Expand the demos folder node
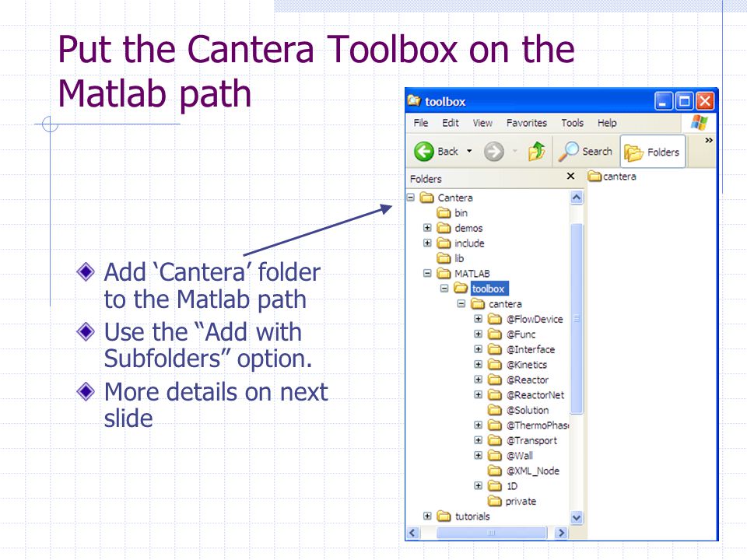The width and height of the screenshot is (747, 560). tap(427, 228)
